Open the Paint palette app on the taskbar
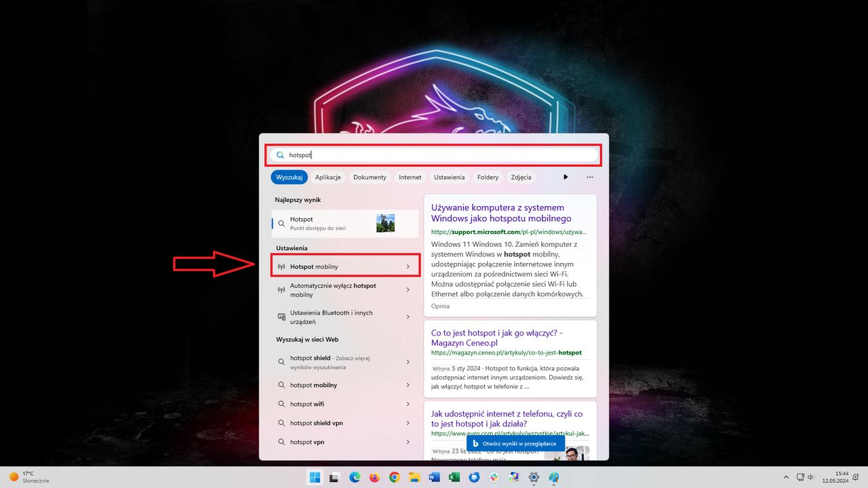This screenshot has width=868, height=488. 554,477
